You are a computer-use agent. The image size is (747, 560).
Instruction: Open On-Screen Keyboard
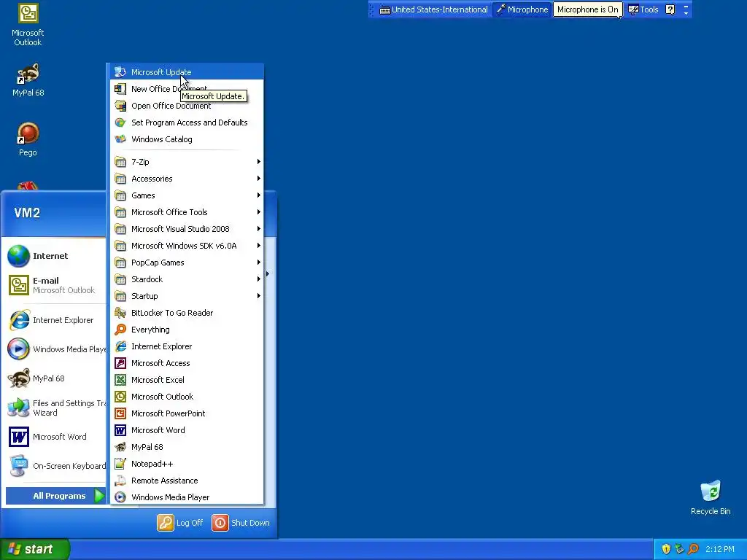pyautogui.click(x=55, y=466)
